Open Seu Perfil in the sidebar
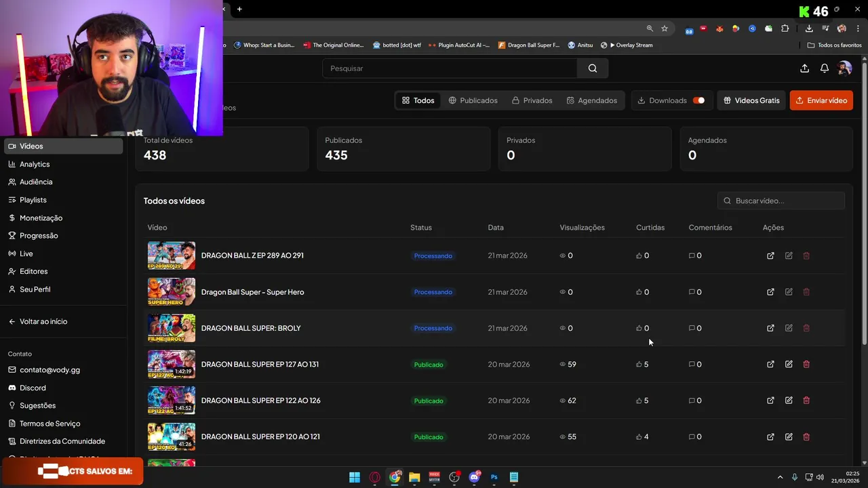The image size is (868, 488). (64, 289)
